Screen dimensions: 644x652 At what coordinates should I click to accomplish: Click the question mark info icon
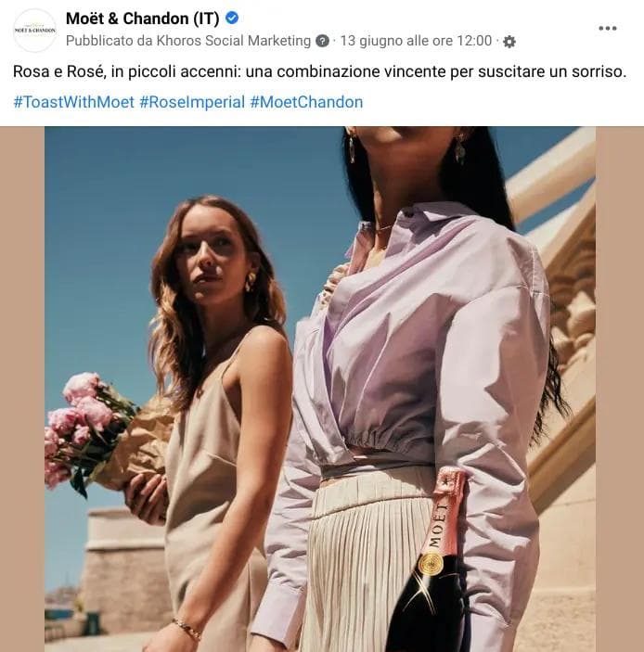pyautogui.click(x=322, y=41)
